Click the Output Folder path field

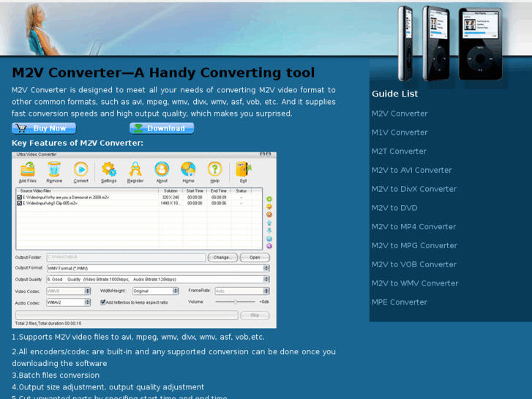(x=126, y=258)
